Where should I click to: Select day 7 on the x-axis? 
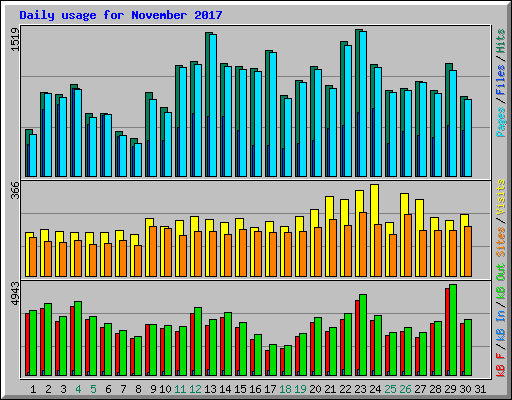pos(123,389)
